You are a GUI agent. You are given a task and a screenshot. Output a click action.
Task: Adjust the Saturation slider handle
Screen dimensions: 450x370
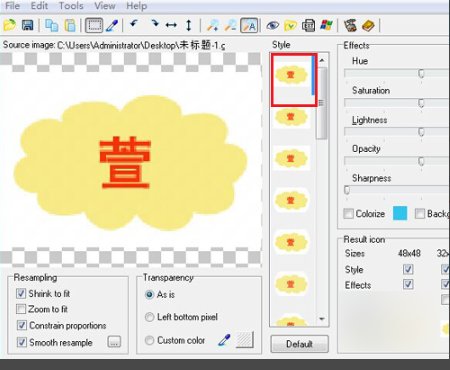(421, 103)
